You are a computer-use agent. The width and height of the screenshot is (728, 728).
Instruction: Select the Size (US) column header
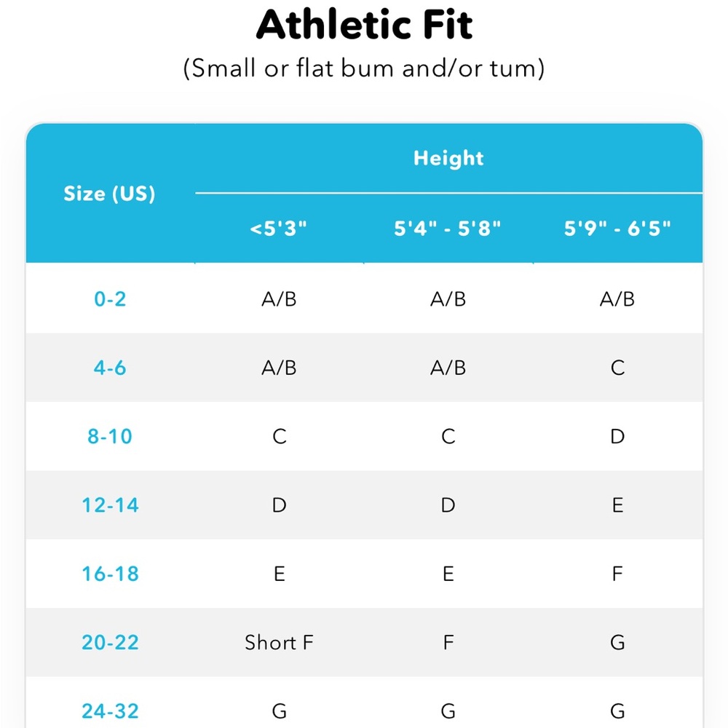click(110, 193)
